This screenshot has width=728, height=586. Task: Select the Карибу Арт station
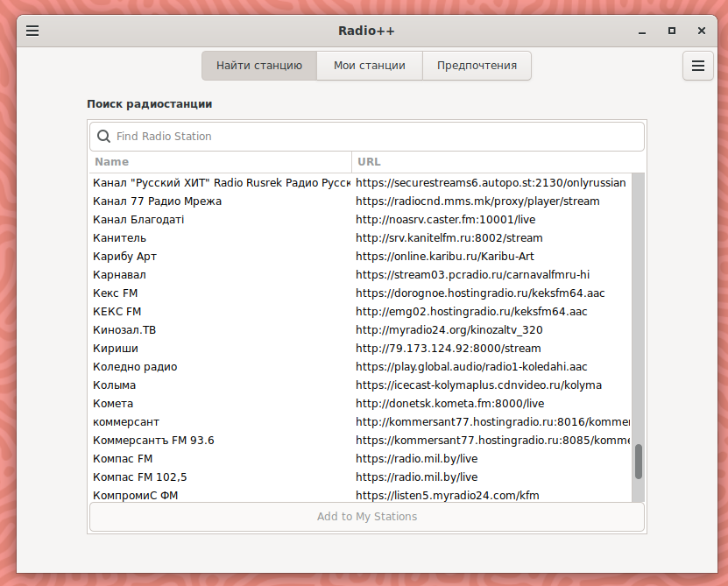point(360,257)
